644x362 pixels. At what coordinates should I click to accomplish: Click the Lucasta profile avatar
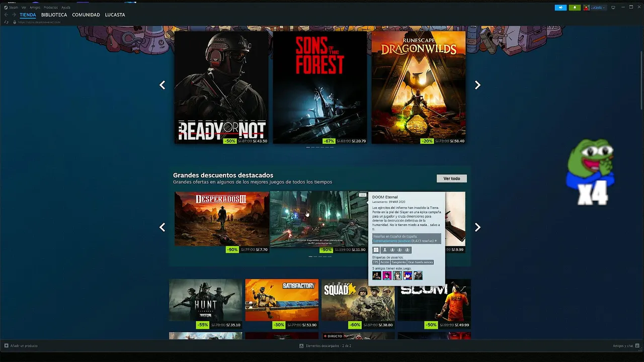point(587,8)
